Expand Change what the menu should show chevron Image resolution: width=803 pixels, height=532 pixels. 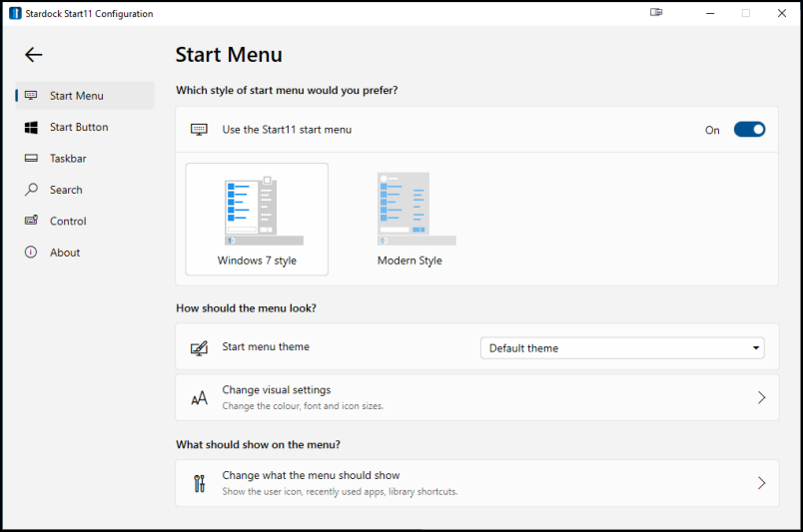761,483
